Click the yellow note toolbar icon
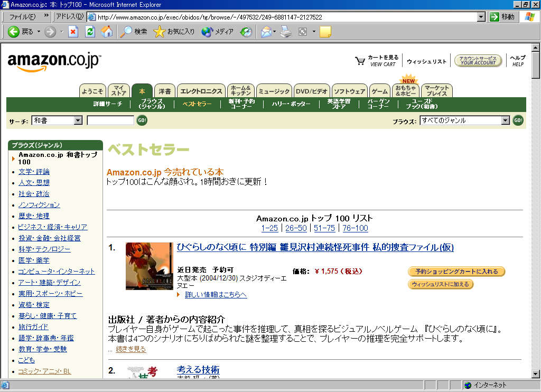 [x=325, y=32]
